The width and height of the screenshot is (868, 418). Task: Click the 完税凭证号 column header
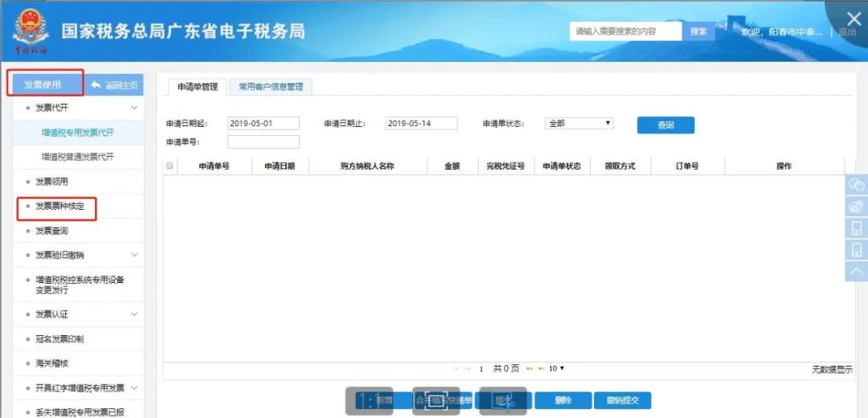[506, 166]
